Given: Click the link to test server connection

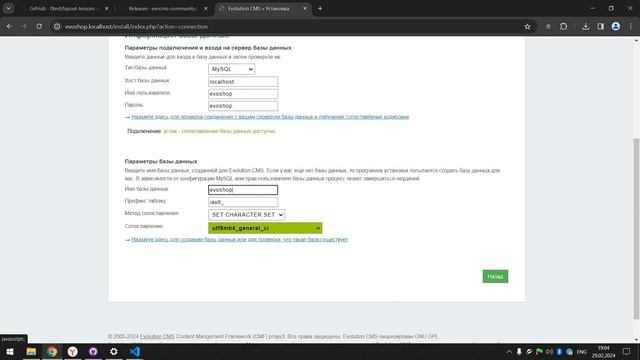Looking at the screenshot, I should [x=270, y=117].
